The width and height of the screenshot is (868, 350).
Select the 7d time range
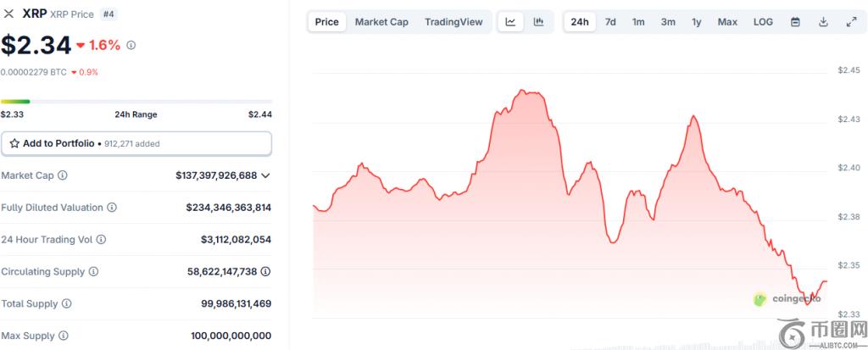click(x=610, y=22)
